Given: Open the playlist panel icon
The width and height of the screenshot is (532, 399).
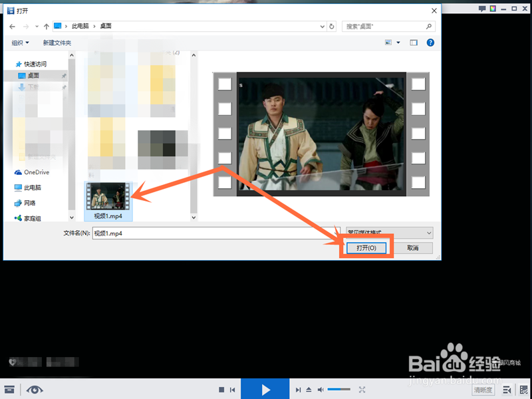Looking at the screenshot, I should click(x=507, y=390).
